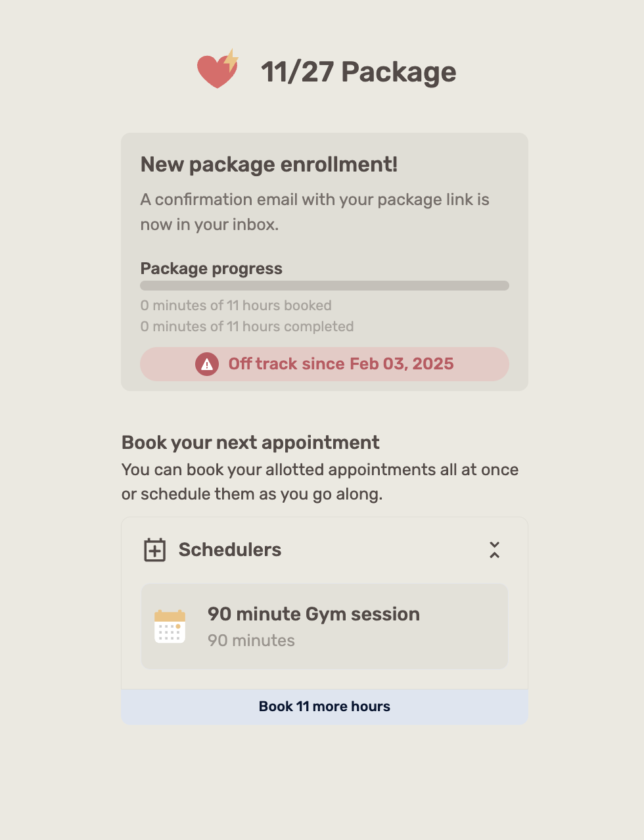Screen dimensions: 644x840
Task: Click the allotted appointments description text
Action: point(320,482)
